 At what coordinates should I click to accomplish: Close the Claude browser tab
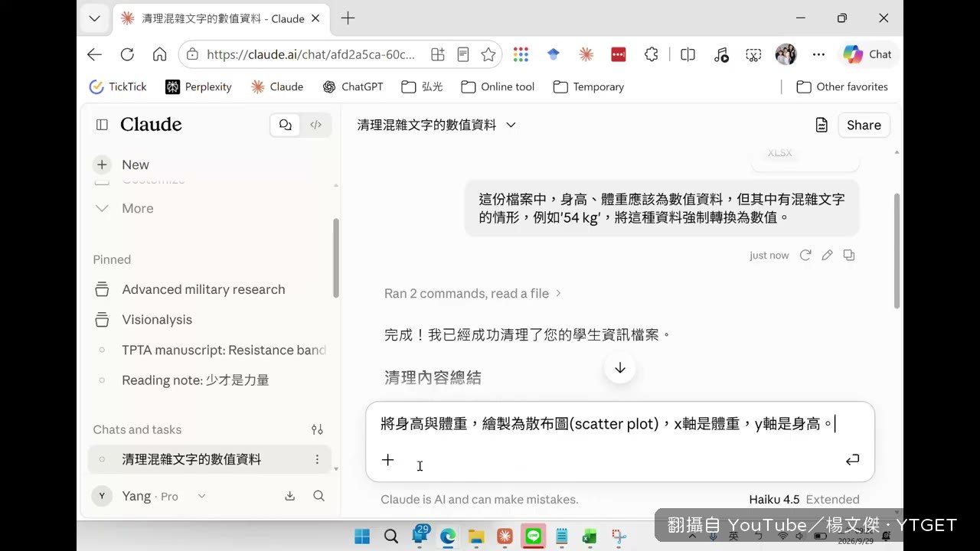[x=315, y=18]
